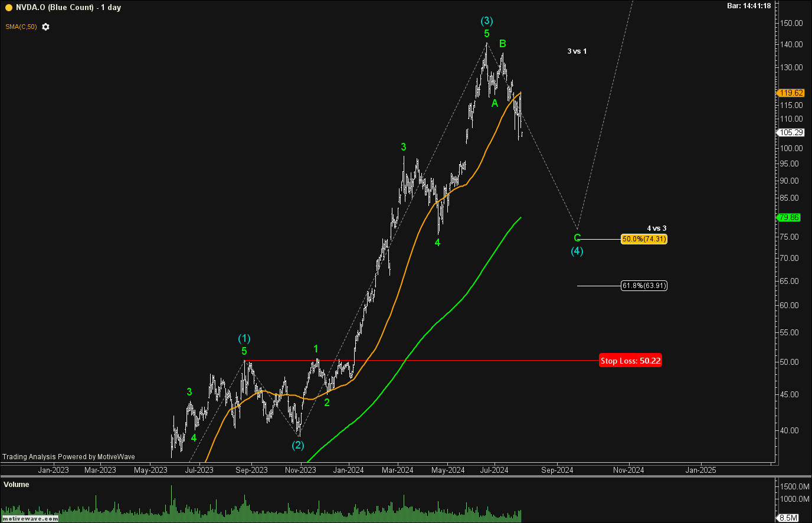Image resolution: width=812 pixels, height=523 pixels.
Task: Click May-2023 on the time axis
Action: pyautogui.click(x=151, y=470)
